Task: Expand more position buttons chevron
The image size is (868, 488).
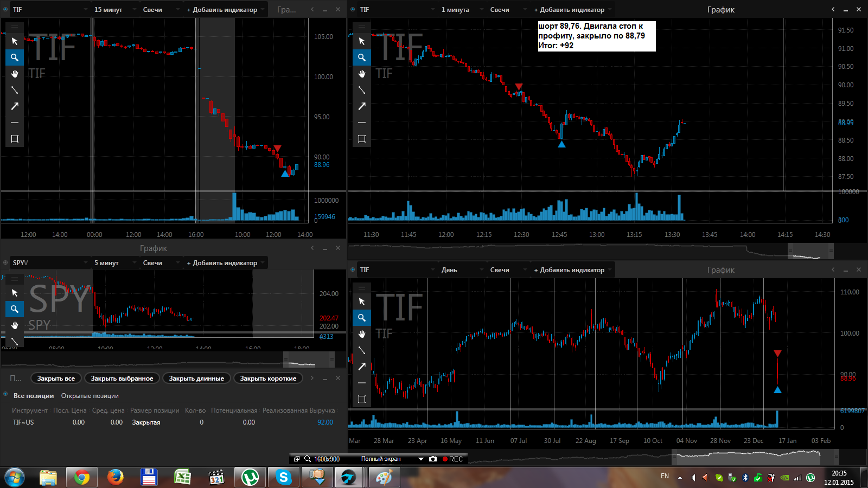Action: pos(312,378)
